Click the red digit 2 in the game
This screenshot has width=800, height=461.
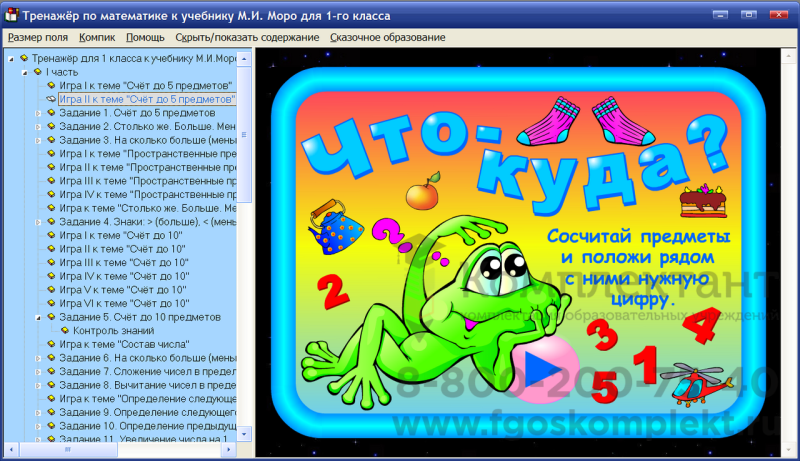tap(333, 290)
